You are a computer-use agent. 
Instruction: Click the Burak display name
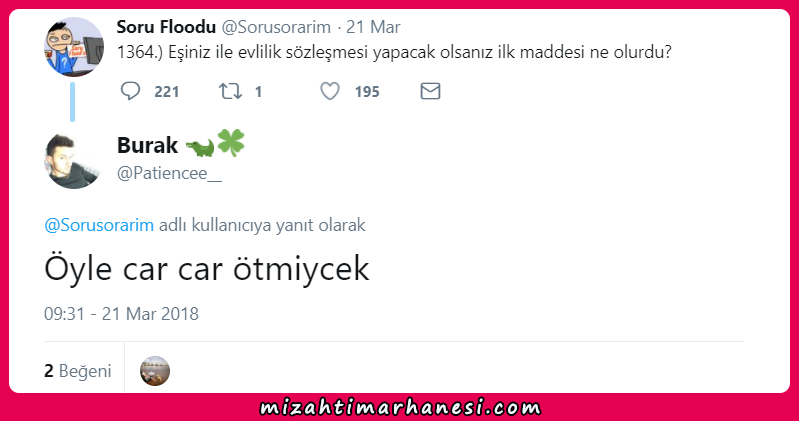pos(147,145)
